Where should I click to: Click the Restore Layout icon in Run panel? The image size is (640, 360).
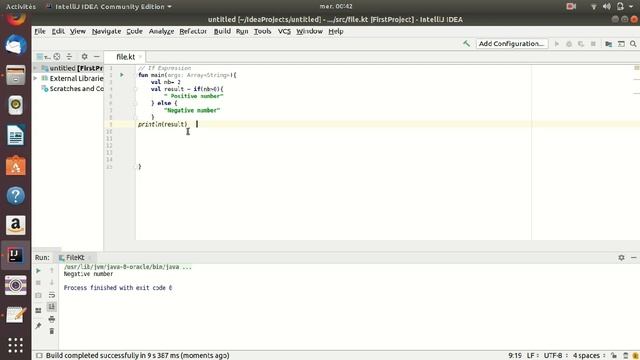point(38,311)
